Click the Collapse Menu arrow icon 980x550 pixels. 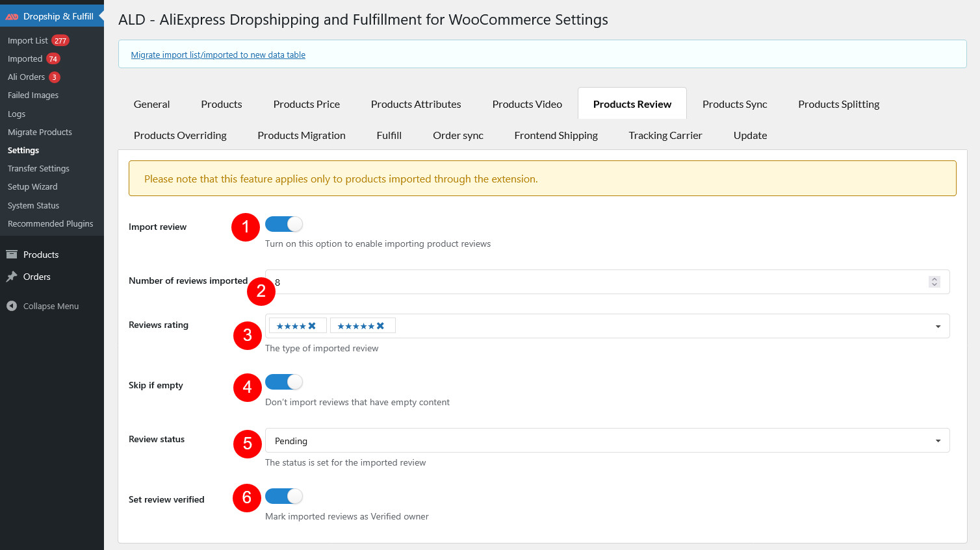coord(12,306)
